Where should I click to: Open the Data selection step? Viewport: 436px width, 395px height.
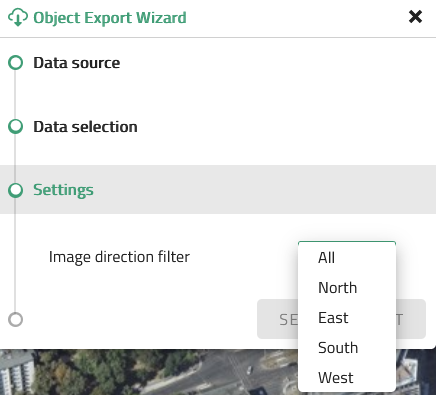pyautogui.click(x=85, y=127)
